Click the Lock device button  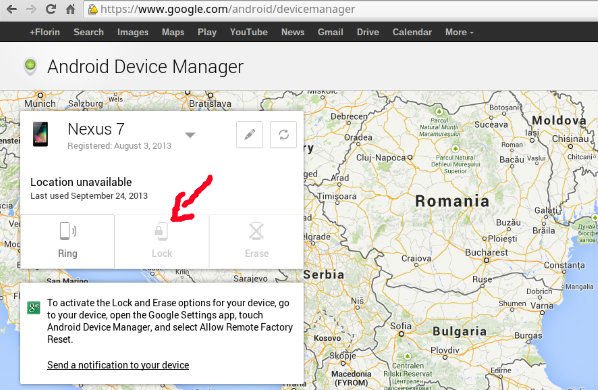click(162, 241)
